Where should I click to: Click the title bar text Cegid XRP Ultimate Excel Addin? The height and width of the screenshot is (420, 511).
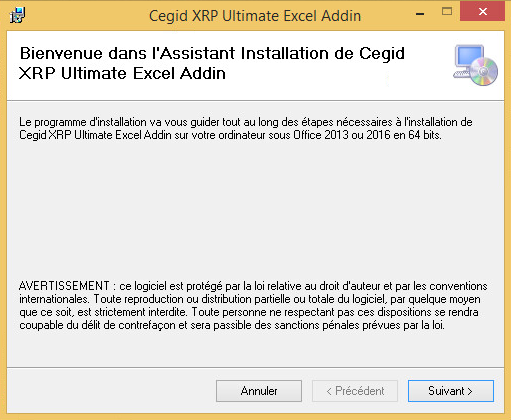pos(255,16)
